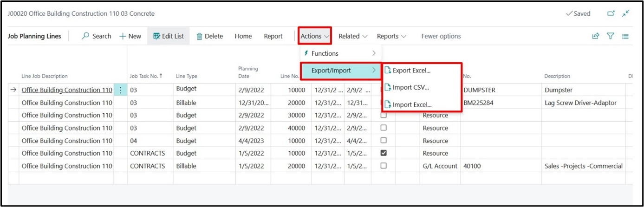Click Fewer options button
Screen dimensions: 644x207
pyautogui.click(x=441, y=36)
